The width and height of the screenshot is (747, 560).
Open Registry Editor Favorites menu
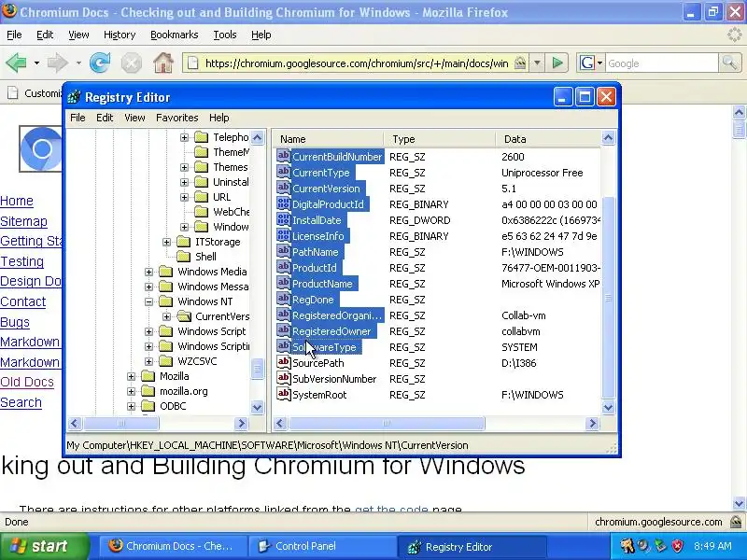[176, 118]
